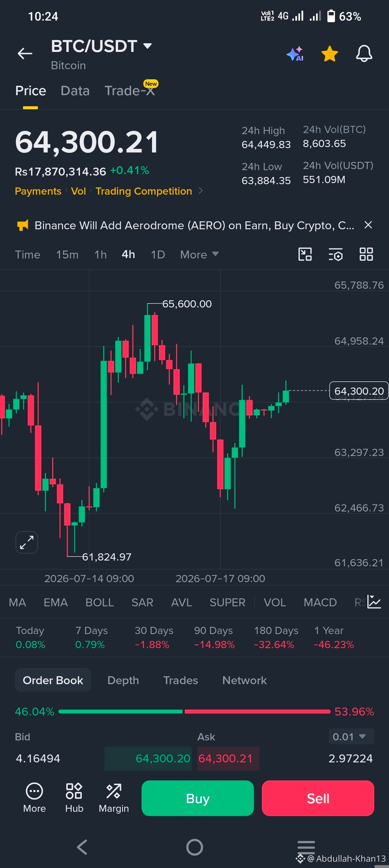
Task: Open the chart layout grid icon
Action: pos(366,254)
